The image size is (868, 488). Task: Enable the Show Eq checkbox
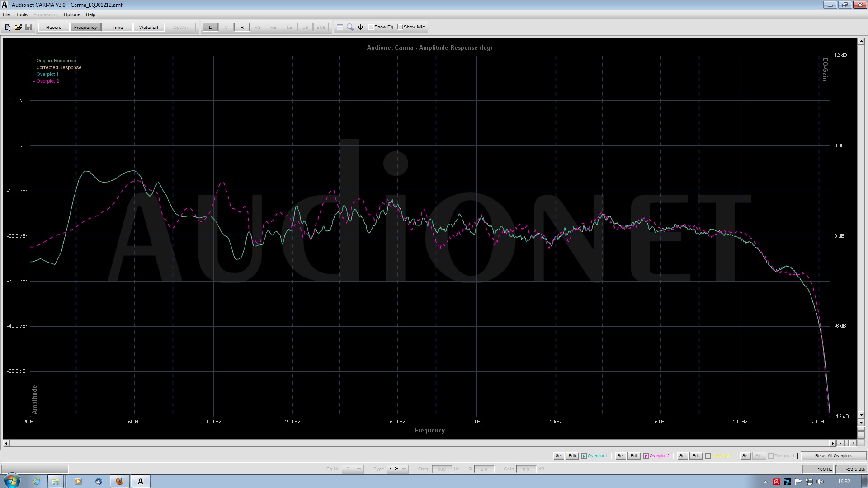(x=371, y=27)
